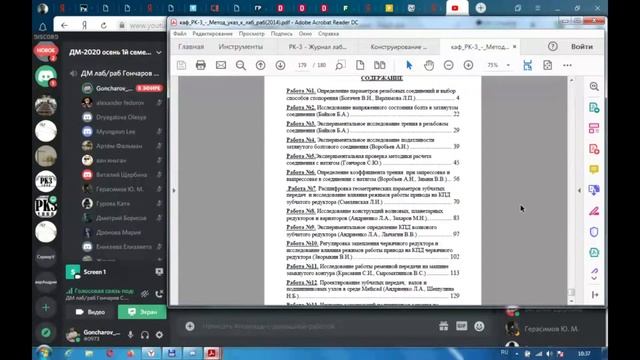This screenshot has height=360, width=640.
Task: Open the yellow Comment tool in right pane
Action: coord(594,169)
